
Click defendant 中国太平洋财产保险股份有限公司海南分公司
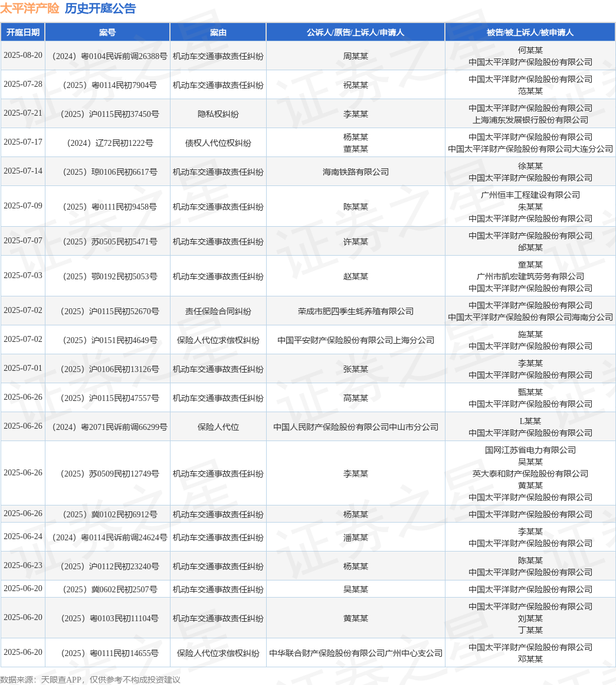[x=530, y=317]
